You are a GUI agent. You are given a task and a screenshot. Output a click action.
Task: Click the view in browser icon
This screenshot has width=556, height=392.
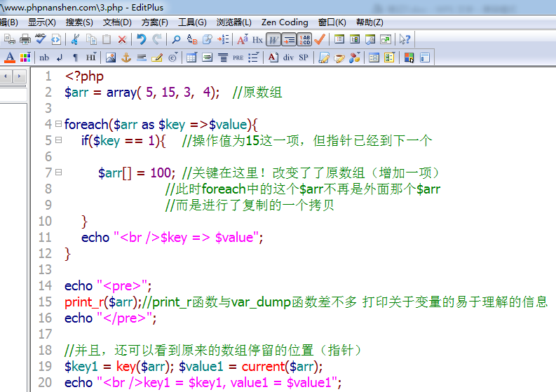(56, 39)
